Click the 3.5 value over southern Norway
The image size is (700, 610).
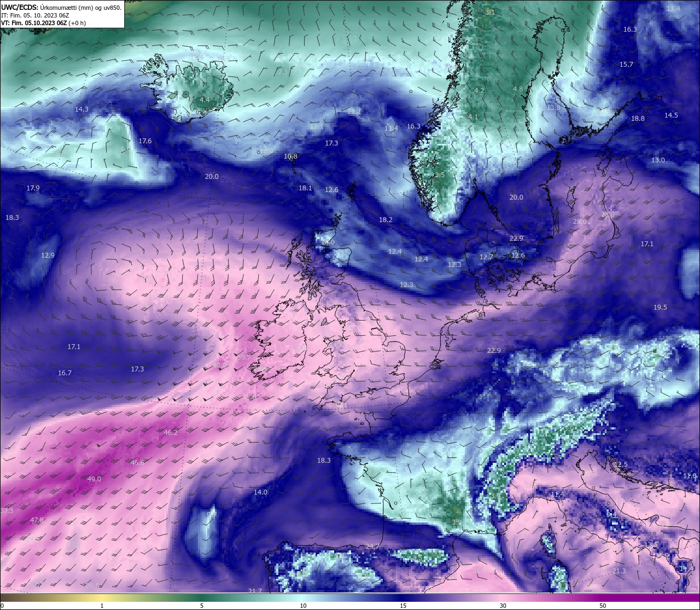pos(440,175)
